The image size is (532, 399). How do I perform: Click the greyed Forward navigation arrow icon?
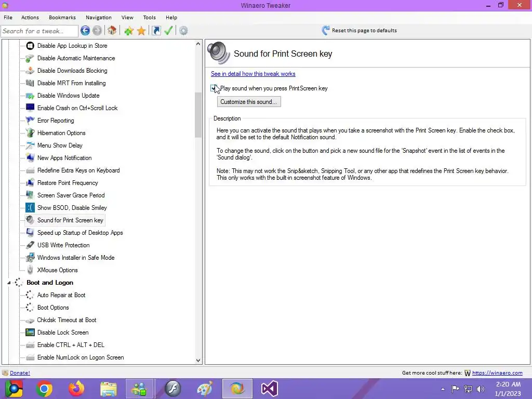tap(97, 31)
